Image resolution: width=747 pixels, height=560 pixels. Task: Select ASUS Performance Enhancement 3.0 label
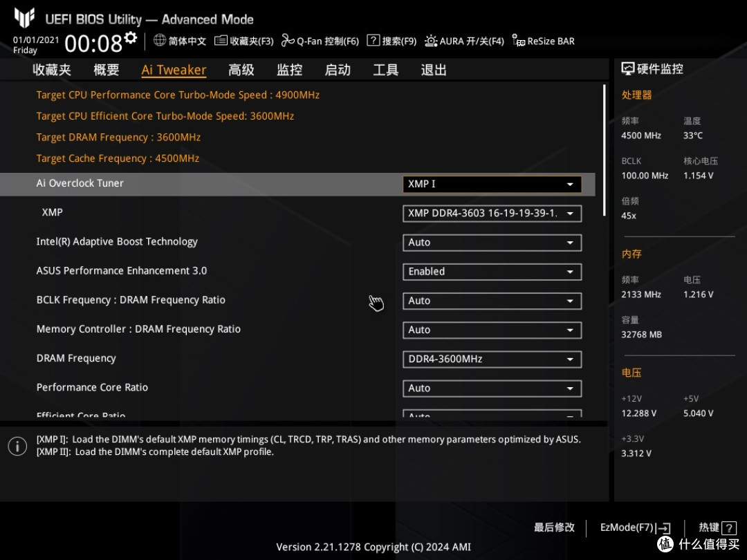pyautogui.click(x=122, y=271)
